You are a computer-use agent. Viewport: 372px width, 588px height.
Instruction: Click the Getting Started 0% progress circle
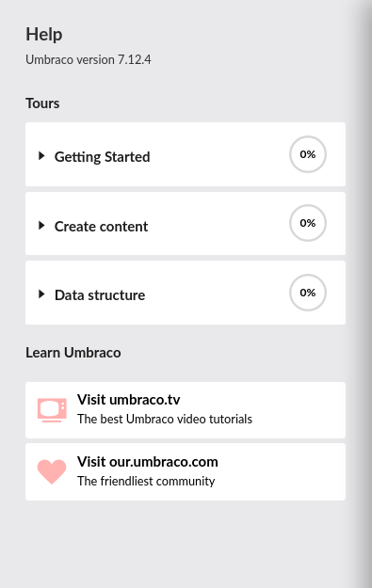(x=307, y=154)
